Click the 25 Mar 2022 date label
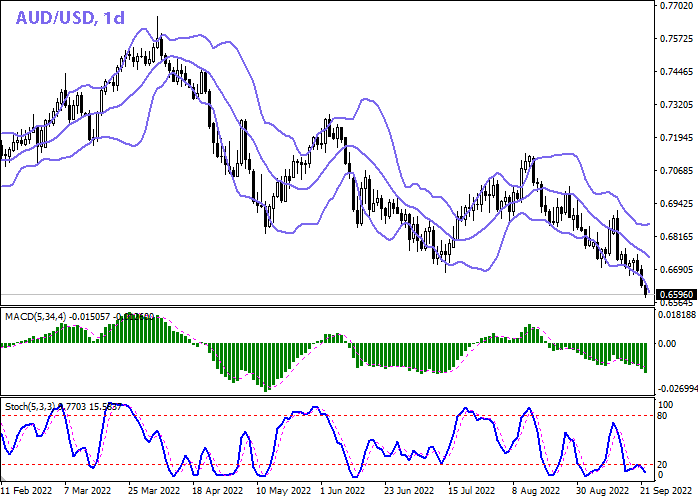This screenshot has width=698, height=497. (154, 491)
